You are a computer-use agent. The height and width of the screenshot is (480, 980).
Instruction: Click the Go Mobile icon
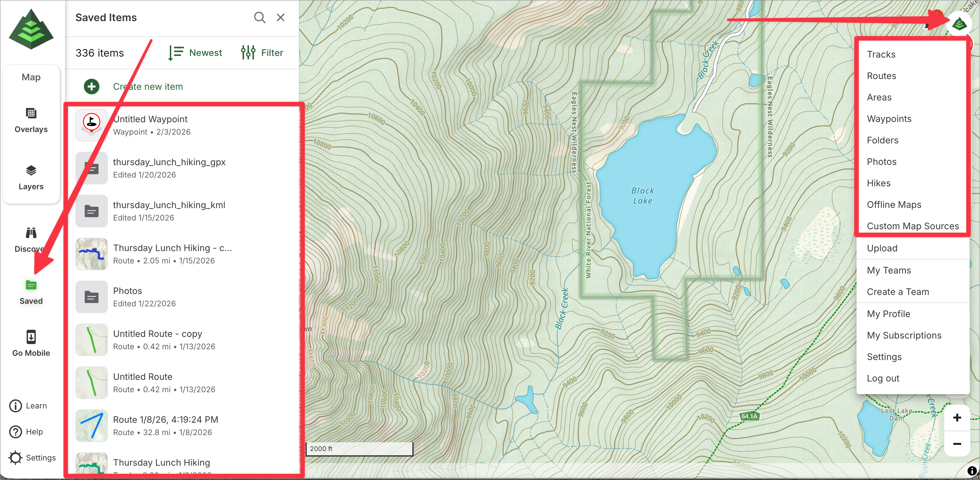click(x=31, y=337)
